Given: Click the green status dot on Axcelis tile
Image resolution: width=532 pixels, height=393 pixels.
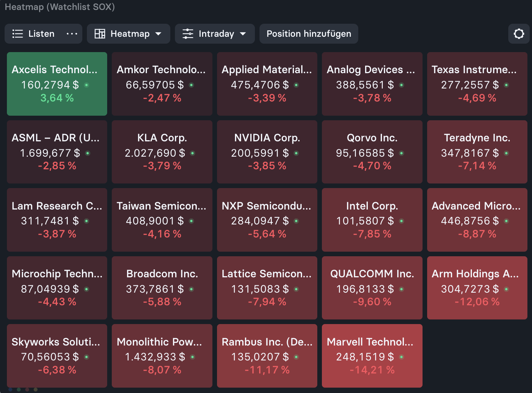Looking at the screenshot, I should [x=86, y=85].
